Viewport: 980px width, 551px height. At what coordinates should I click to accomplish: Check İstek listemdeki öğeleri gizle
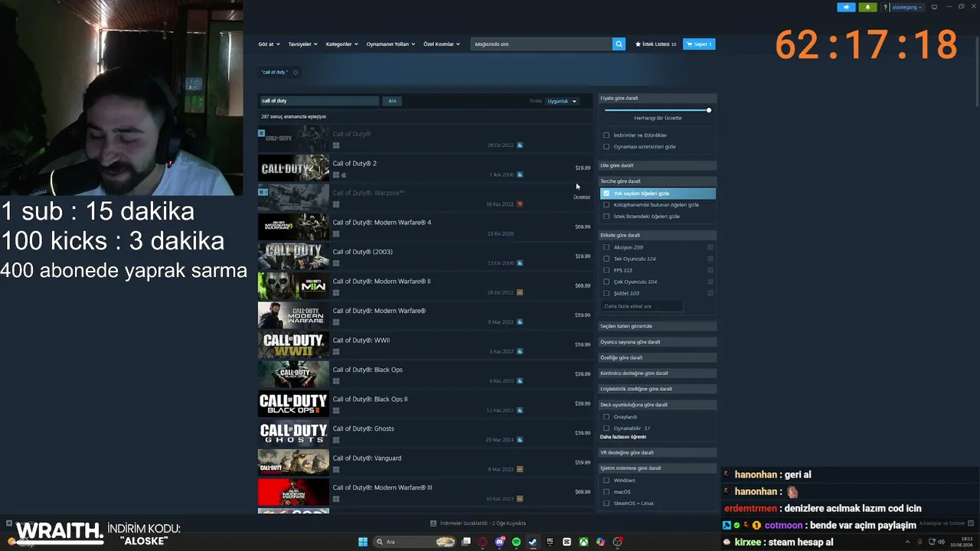point(606,217)
